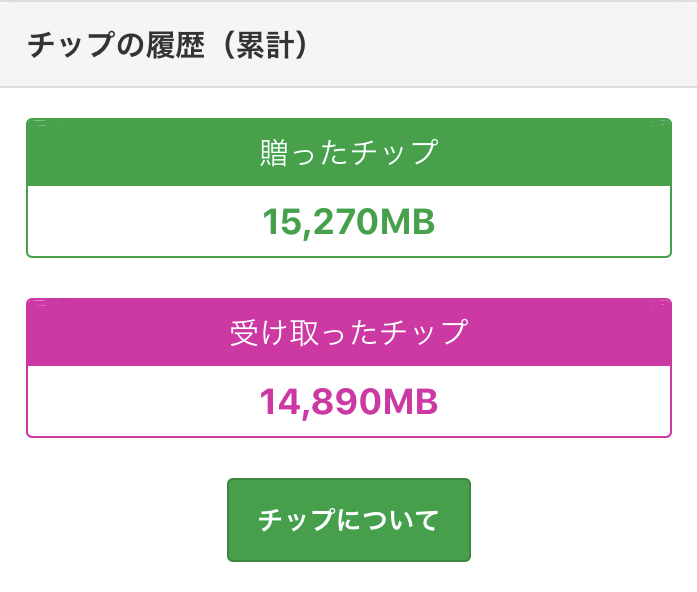Click the gray header strip with チップの履歴
697x592 pixels.
(348, 45)
